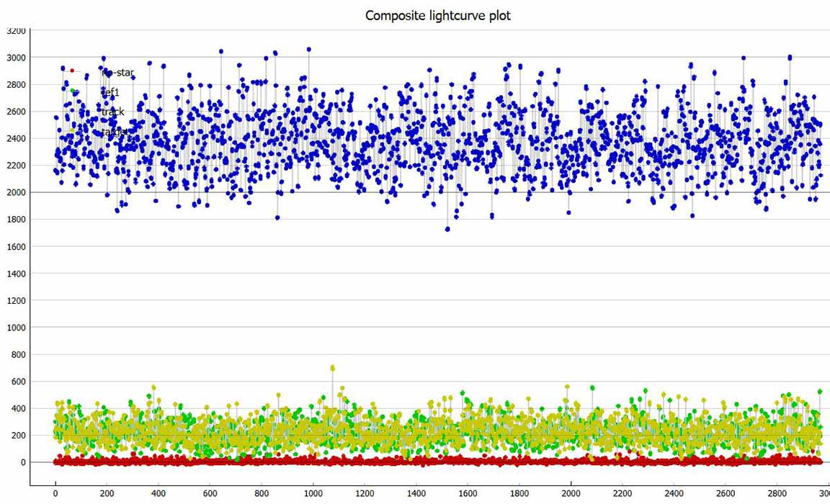This screenshot has width=830, height=504.
Task: Select the track legend label
Action: coord(113,112)
